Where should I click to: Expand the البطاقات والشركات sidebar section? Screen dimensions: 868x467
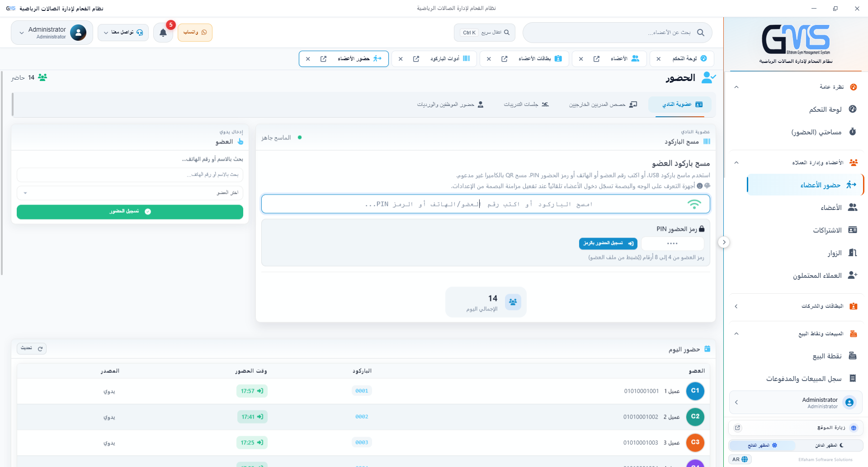coord(796,306)
